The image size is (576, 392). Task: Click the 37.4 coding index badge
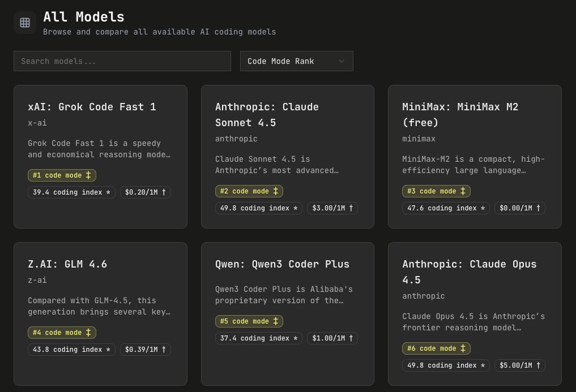point(259,338)
